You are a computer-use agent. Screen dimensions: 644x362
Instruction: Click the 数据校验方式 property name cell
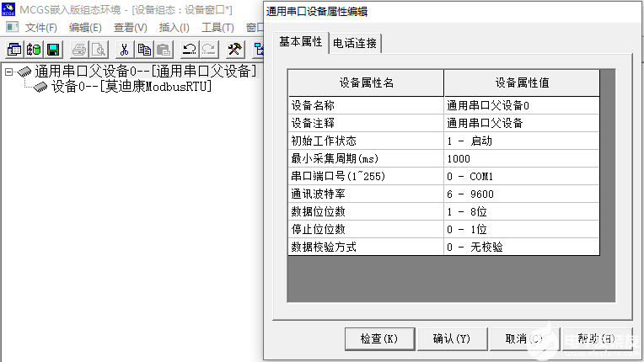click(x=366, y=247)
